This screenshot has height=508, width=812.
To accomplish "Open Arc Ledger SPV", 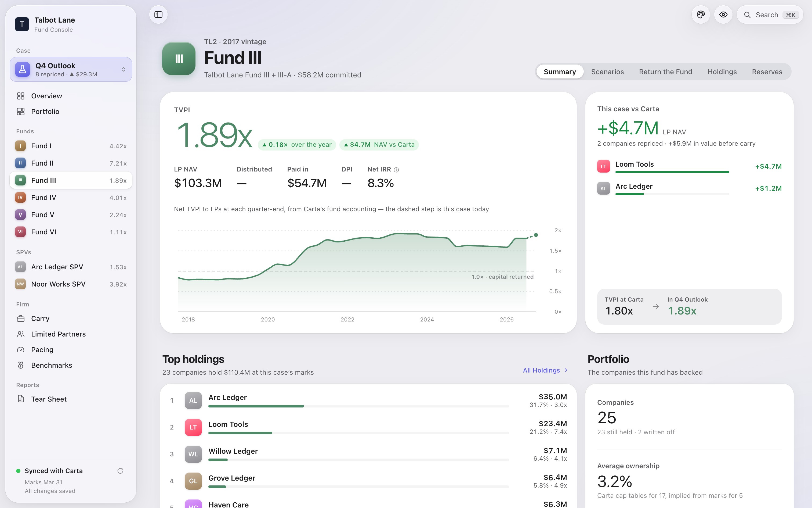I will tap(71, 267).
